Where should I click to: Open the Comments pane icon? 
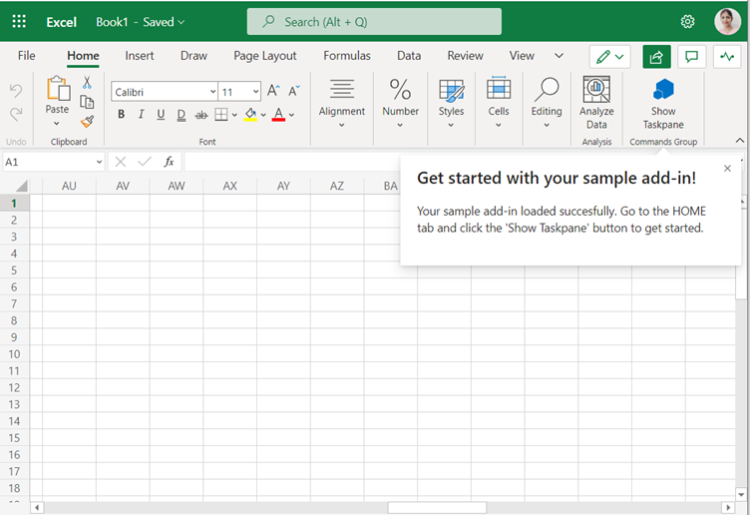point(688,57)
